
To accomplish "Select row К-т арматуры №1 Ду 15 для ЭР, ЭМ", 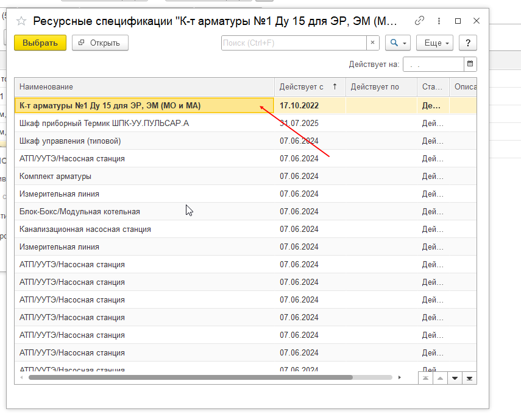I will pos(245,105).
